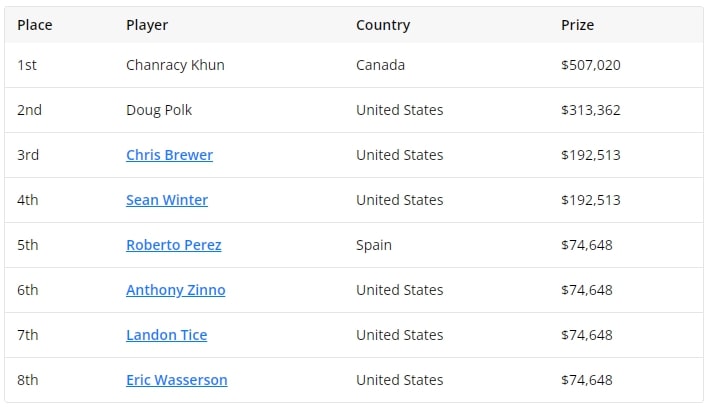Visit Landon Tice's player page
The image size is (710, 407).
coord(167,335)
